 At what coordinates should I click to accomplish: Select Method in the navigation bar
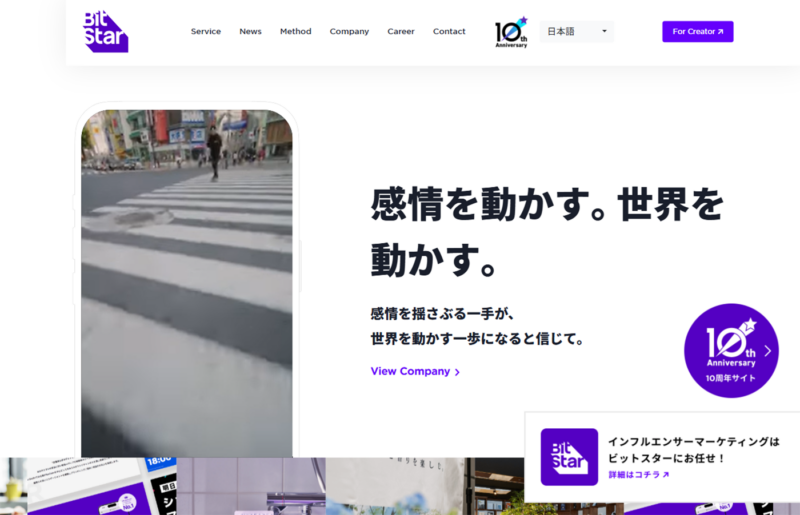(295, 32)
